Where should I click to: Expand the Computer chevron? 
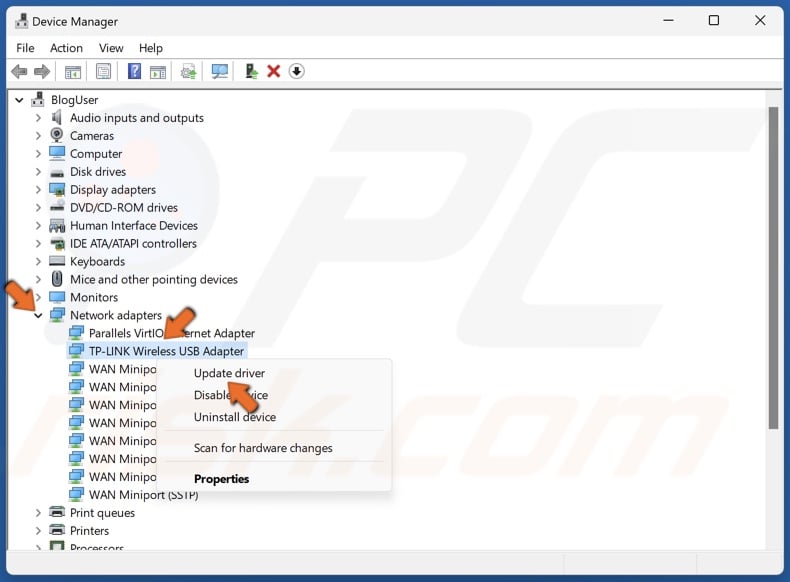click(38, 154)
